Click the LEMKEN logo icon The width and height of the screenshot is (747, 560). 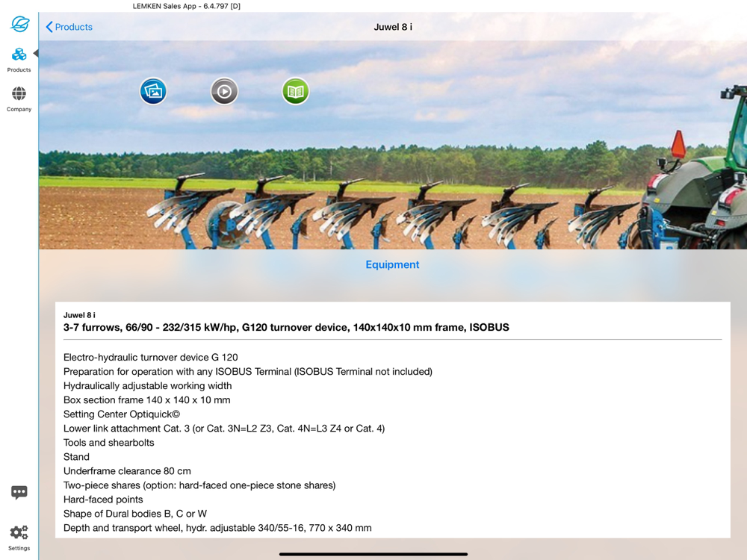pyautogui.click(x=19, y=24)
